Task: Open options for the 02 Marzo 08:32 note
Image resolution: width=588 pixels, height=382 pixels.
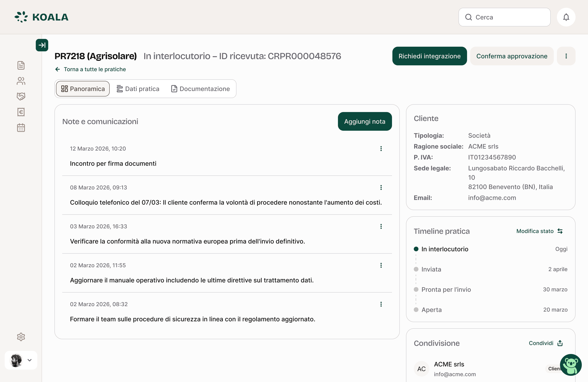Action: point(381,304)
